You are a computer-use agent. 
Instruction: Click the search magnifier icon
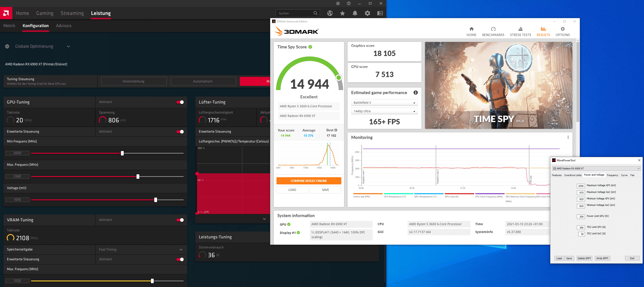[x=315, y=13]
